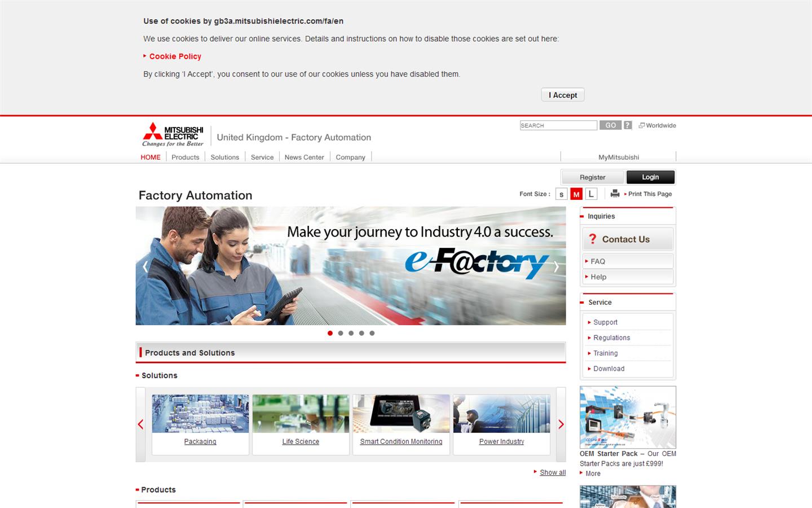The width and height of the screenshot is (812, 508).
Task: Click the printer icon
Action: [x=615, y=194]
